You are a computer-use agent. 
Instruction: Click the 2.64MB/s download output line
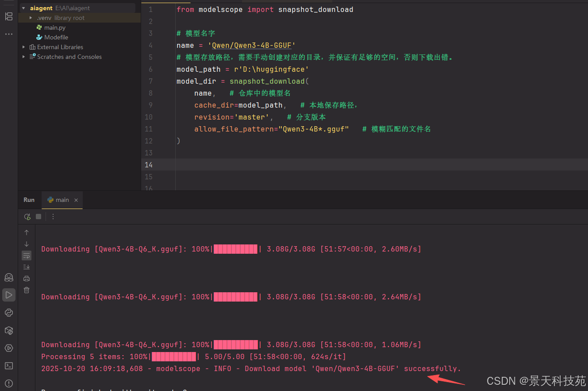pos(231,297)
